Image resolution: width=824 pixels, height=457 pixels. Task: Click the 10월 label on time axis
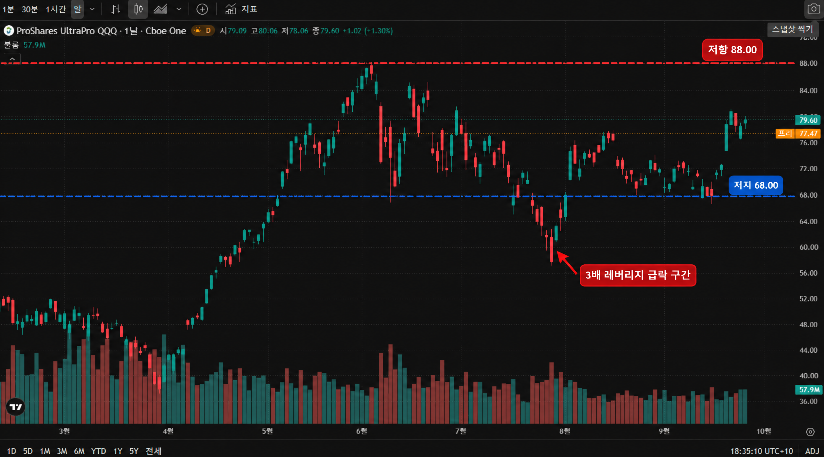[x=764, y=431]
